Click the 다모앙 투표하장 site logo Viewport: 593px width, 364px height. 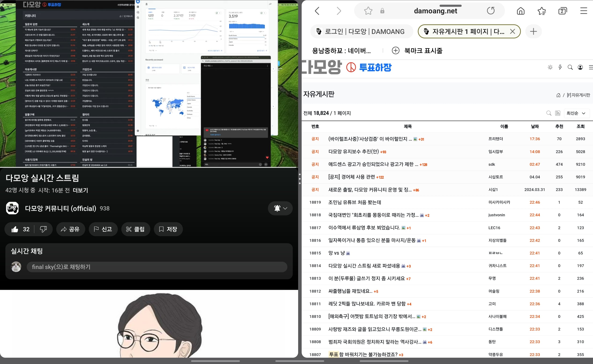pyautogui.click(x=347, y=67)
